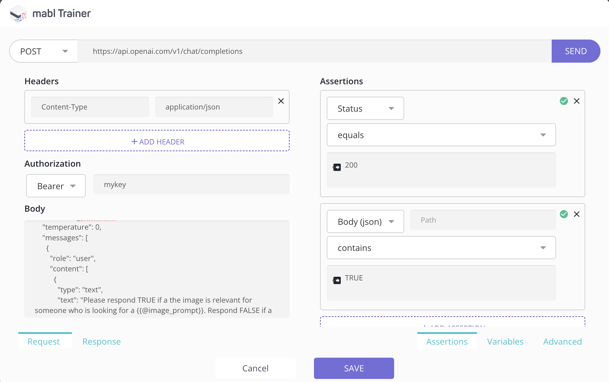Open the Body (json) target dropdown

[365, 221]
